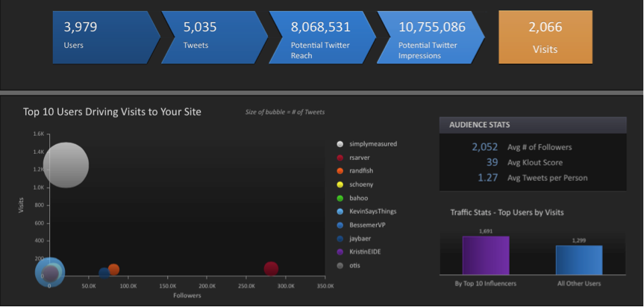Click the 350.0K x-axis tick label

[325, 285]
